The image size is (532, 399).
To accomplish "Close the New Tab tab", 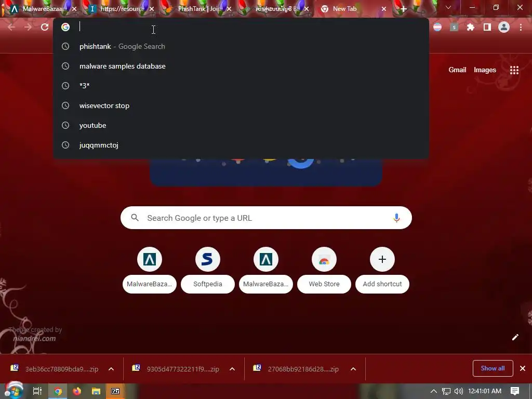I will tap(384, 9).
